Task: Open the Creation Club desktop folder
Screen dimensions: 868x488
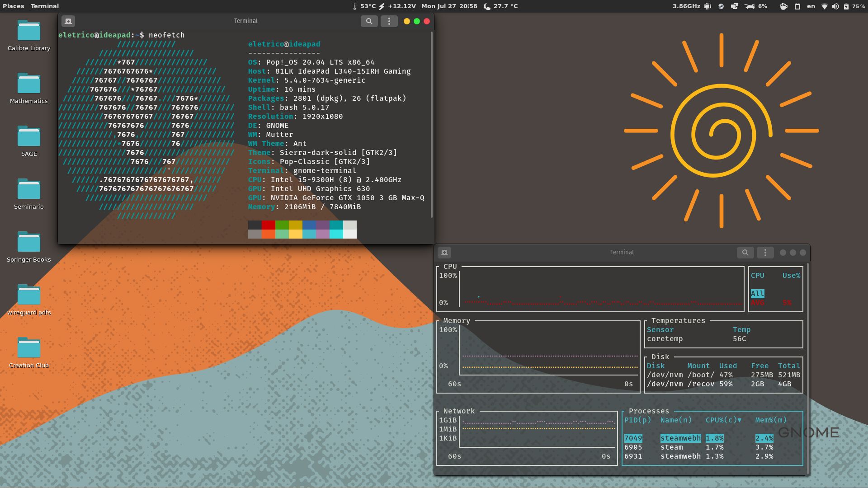Action: (29, 352)
